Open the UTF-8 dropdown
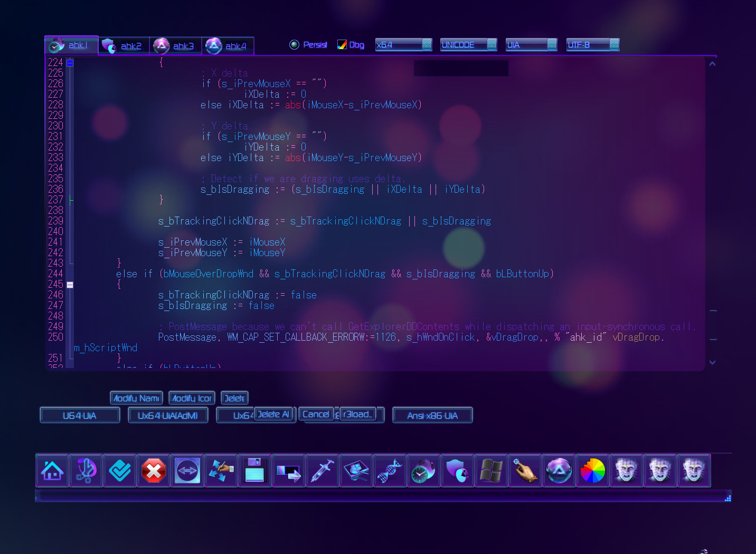This screenshot has width=756, height=554. tap(615, 44)
